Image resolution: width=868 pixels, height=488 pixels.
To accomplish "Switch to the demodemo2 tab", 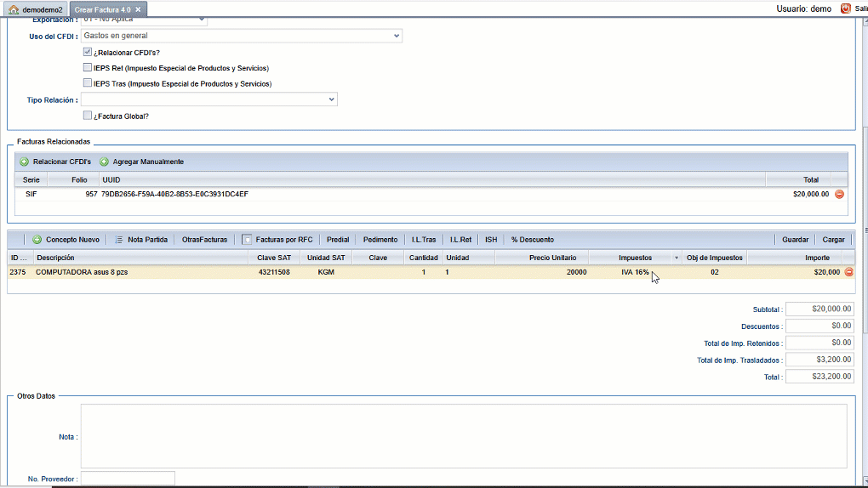I will [x=42, y=9].
